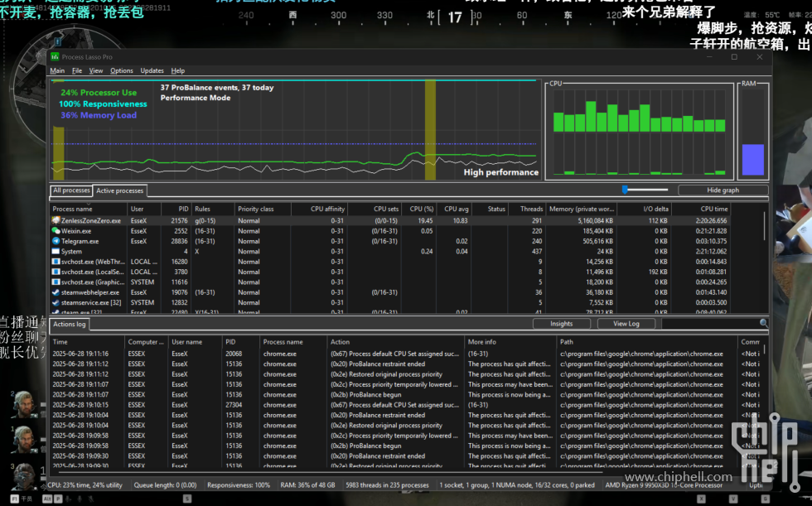The width and height of the screenshot is (812, 506).
Task: Select the Telegram.exe process name
Action: tap(80, 241)
